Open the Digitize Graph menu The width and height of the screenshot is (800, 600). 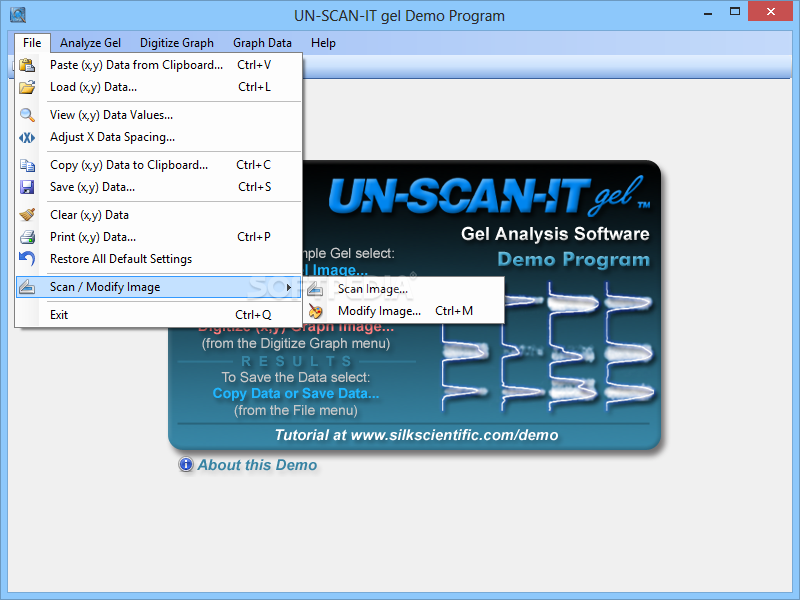[x=177, y=43]
